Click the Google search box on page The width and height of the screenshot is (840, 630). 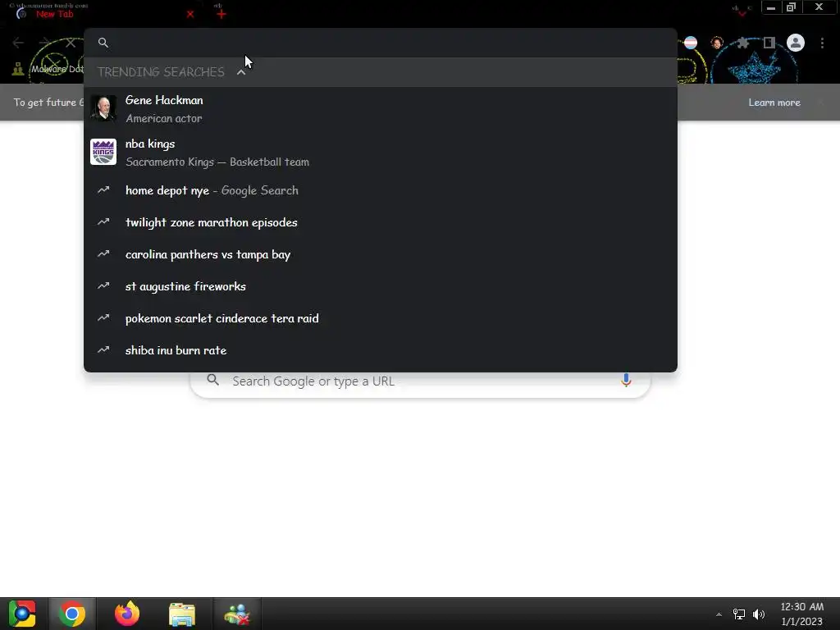[x=421, y=381]
